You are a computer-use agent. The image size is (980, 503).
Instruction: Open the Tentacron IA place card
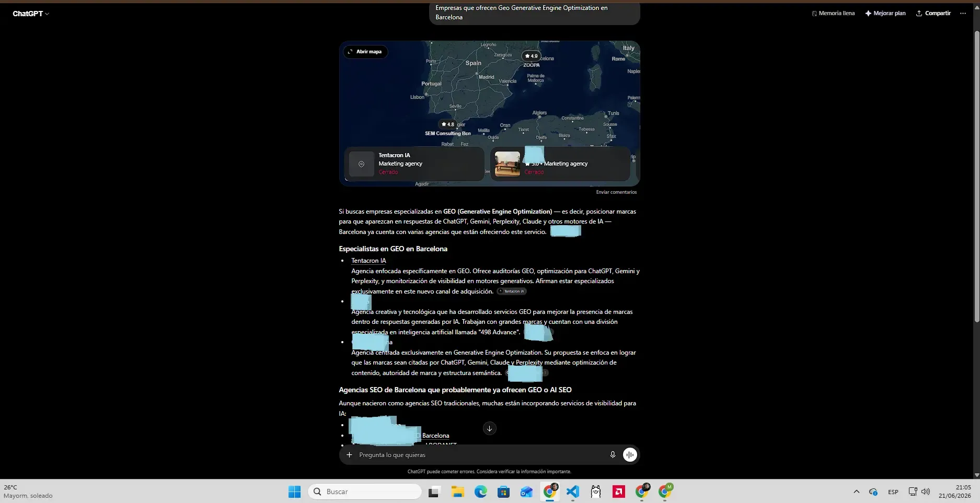414,163
